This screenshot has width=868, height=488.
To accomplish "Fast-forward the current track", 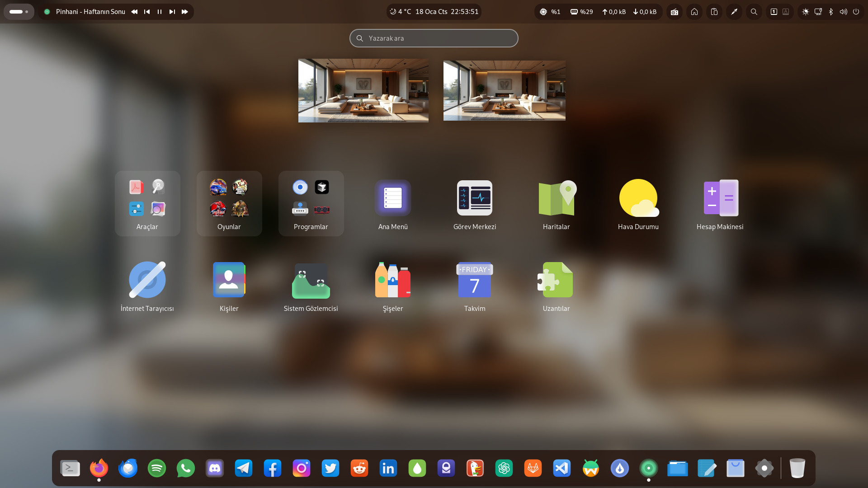I will pos(185,12).
